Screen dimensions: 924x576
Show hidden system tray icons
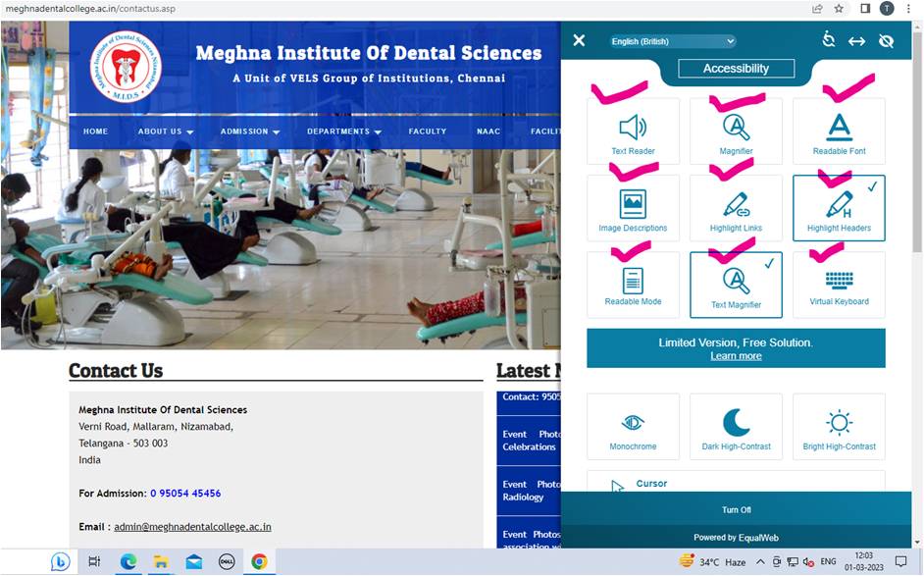coord(761,562)
